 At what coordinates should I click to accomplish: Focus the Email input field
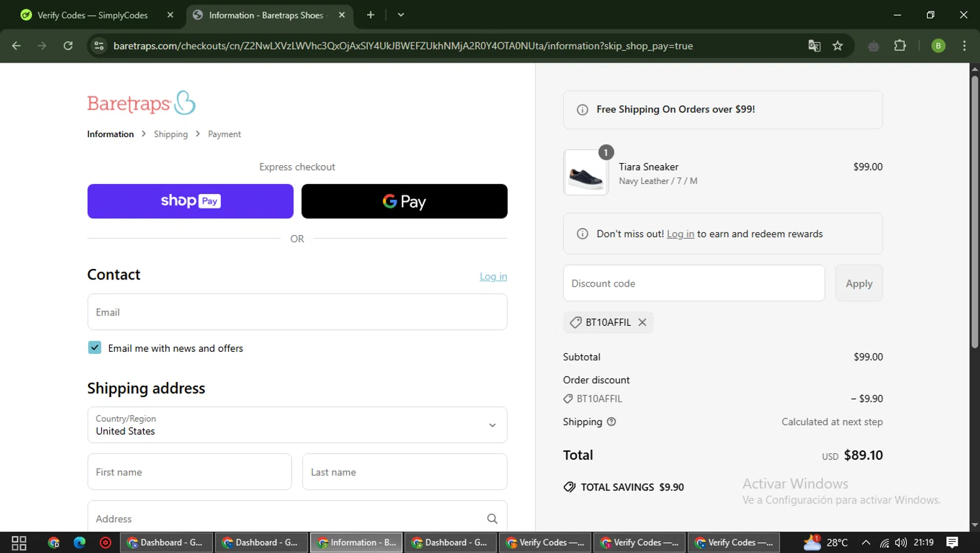tap(297, 312)
